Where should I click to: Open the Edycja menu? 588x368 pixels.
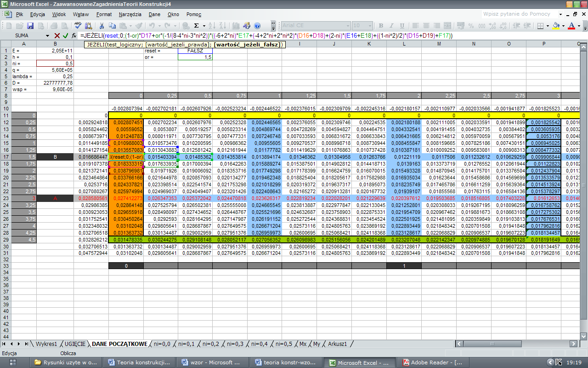pyautogui.click(x=38, y=14)
